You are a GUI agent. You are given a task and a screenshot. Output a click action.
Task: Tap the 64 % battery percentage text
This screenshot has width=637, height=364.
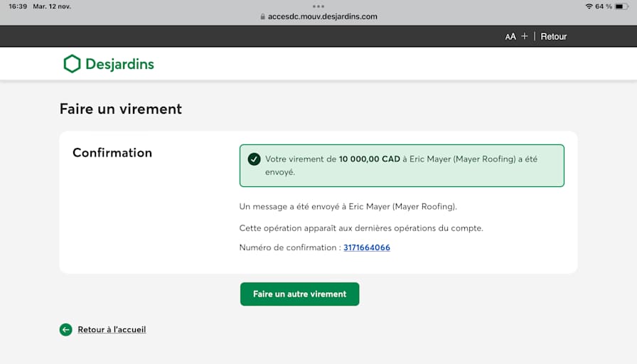603,6
